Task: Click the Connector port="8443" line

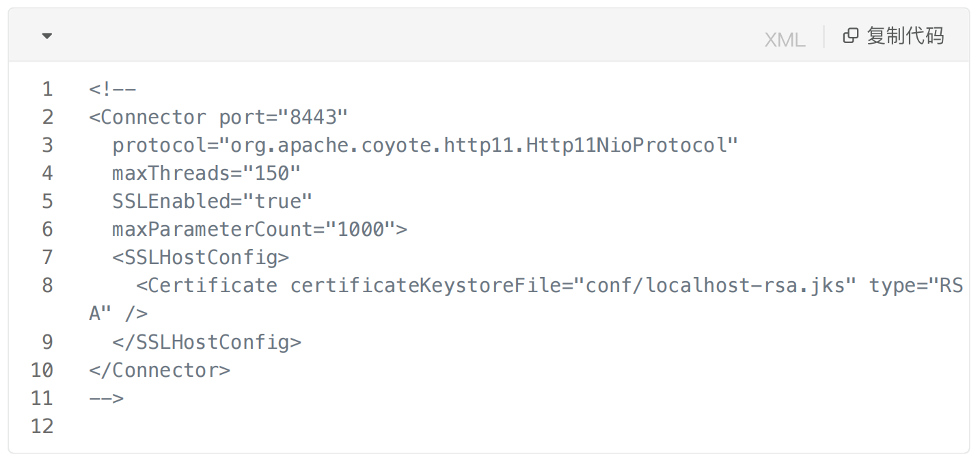Action: point(218,117)
